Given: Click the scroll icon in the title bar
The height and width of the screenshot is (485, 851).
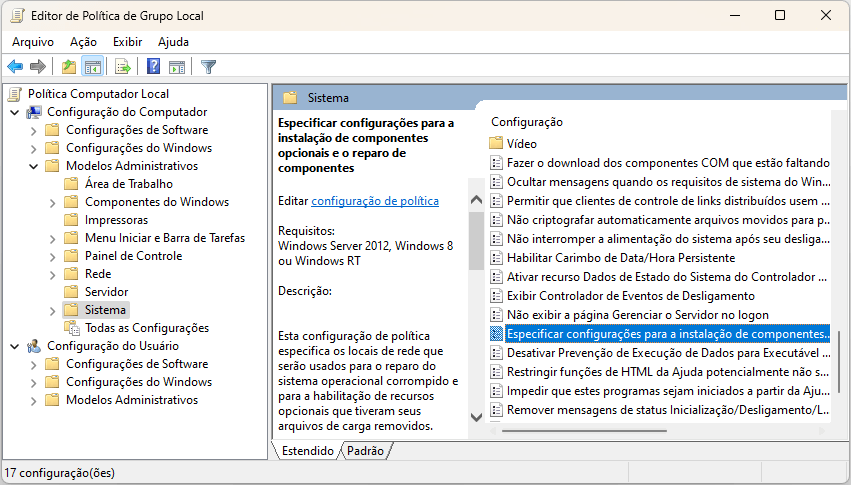Looking at the screenshot, I should pos(17,16).
